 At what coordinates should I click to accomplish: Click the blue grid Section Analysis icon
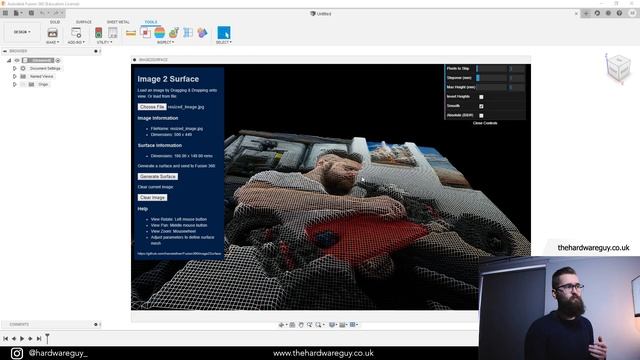pyautogui.click(x=188, y=33)
